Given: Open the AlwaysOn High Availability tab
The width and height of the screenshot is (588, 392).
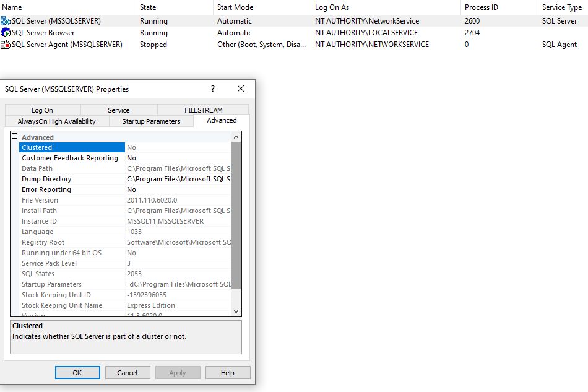Looking at the screenshot, I should click(56, 121).
